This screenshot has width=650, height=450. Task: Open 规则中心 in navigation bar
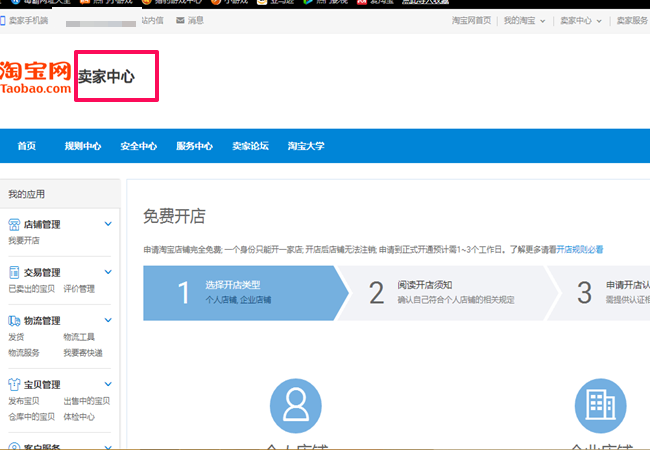[82, 146]
